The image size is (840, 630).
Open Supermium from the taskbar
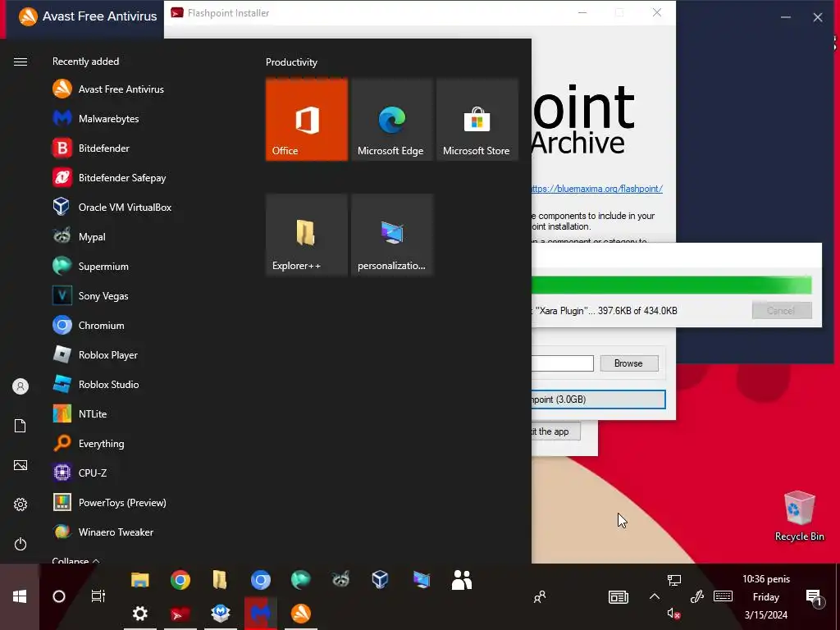300,580
